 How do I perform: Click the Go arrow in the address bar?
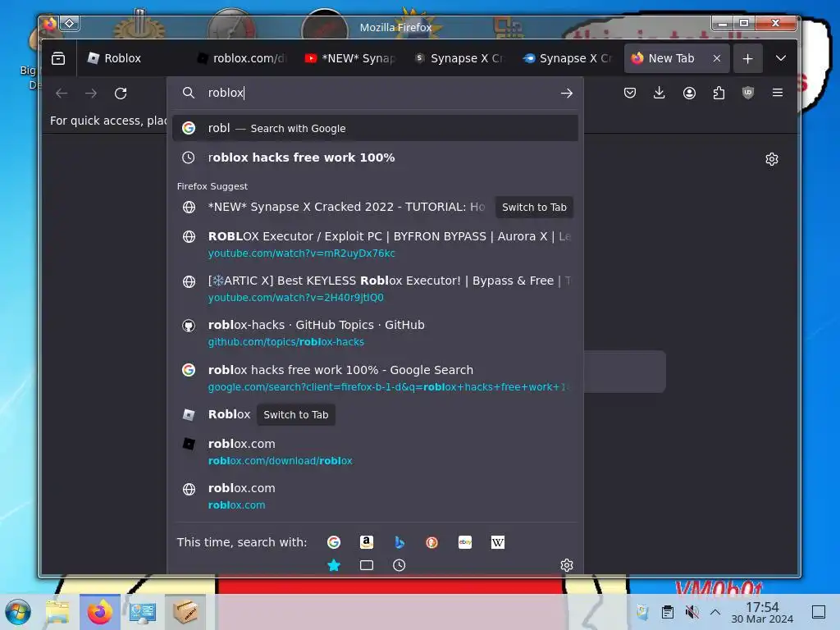click(x=566, y=94)
